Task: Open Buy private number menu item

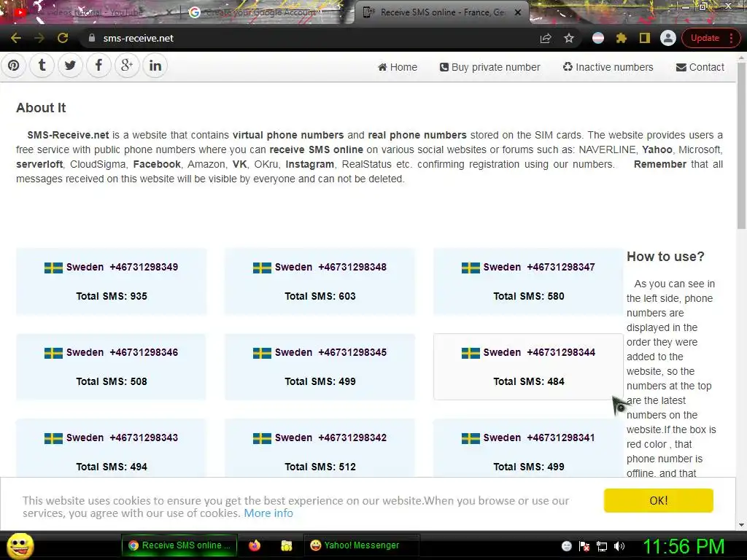Action: [x=489, y=67]
